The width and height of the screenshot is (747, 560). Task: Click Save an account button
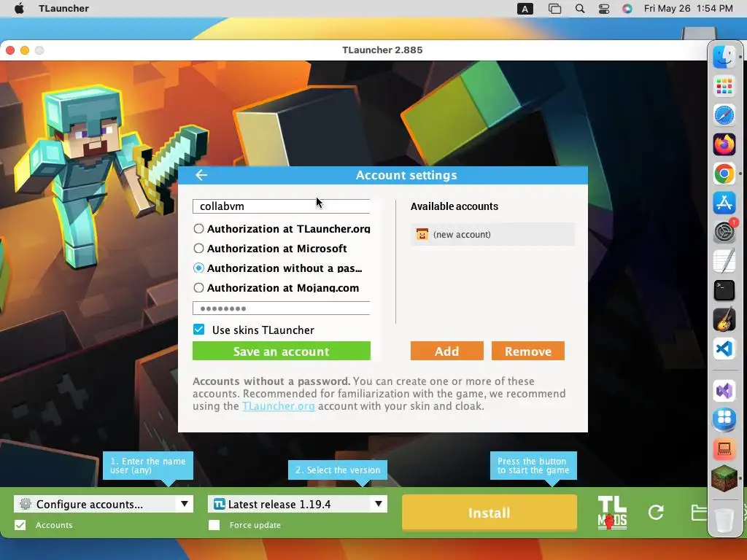pos(281,351)
